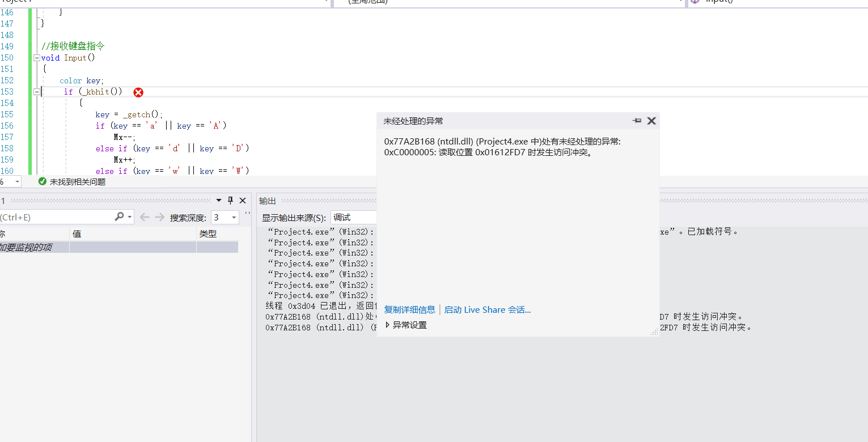Click the magnifier search icon in watch panel
The image size is (868, 442).
(119, 217)
